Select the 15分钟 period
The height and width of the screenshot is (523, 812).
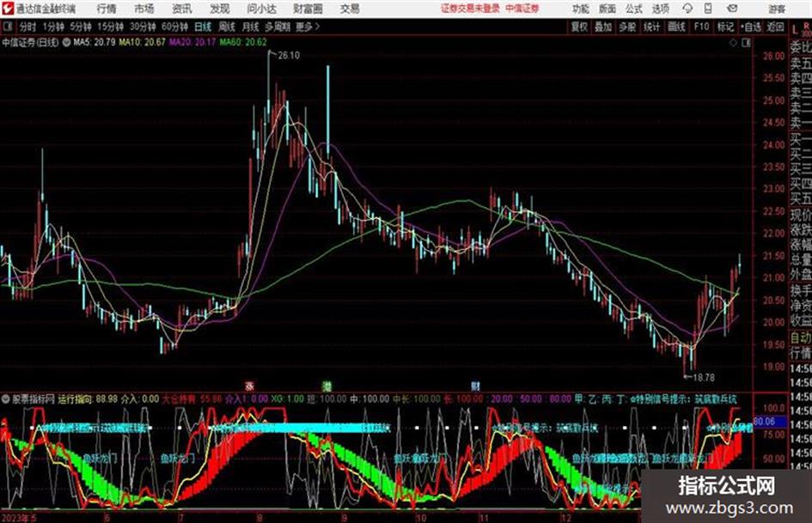tap(110, 27)
